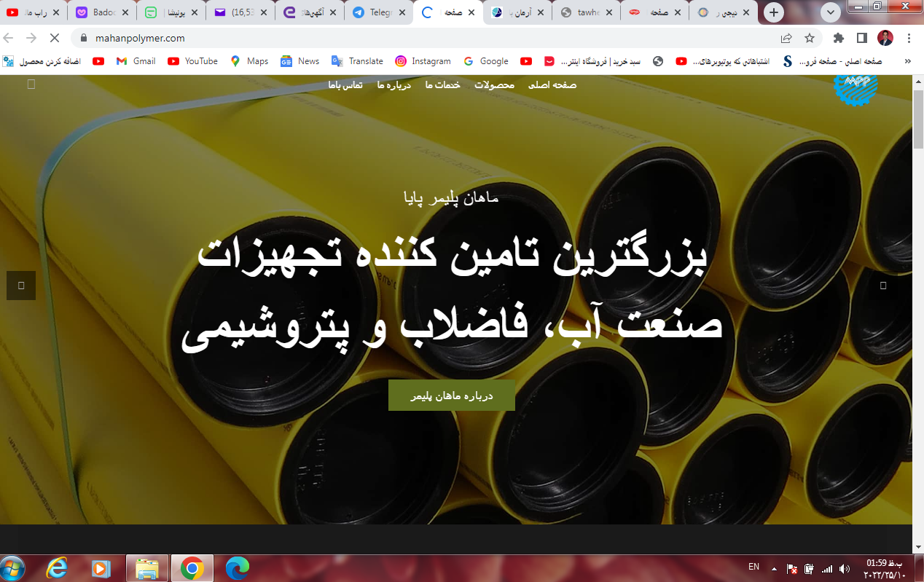Expand the tab search dropdown arrow

tap(830, 12)
